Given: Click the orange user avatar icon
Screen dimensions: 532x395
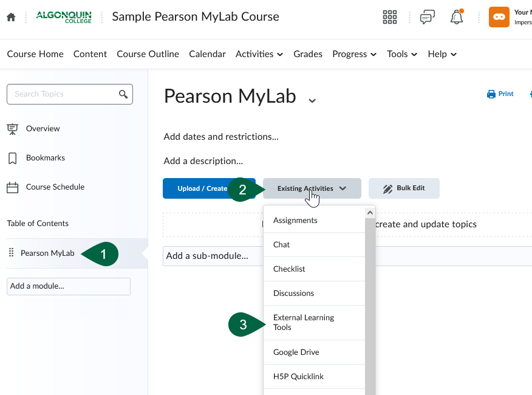Looking at the screenshot, I should [x=499, y=17].
